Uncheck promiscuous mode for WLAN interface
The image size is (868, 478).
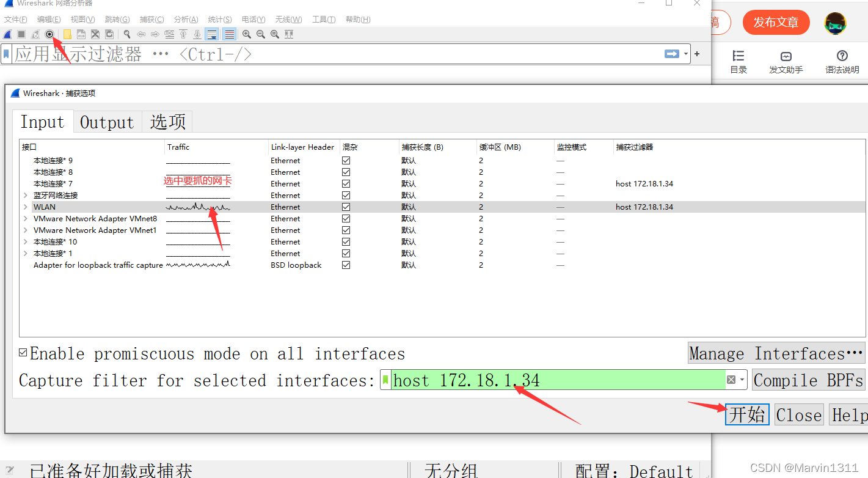pyautogui.click(x=346, y=207)
